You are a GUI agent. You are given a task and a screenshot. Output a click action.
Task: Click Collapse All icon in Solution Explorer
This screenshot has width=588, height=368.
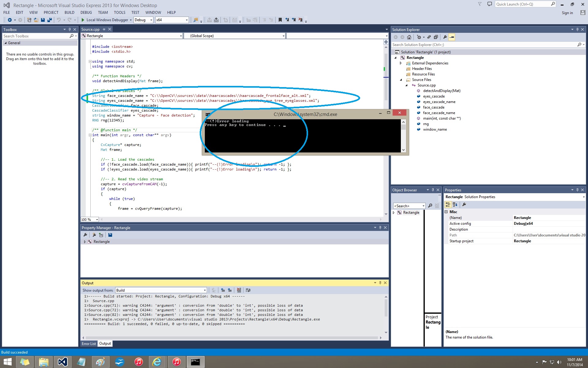(436, 37)
